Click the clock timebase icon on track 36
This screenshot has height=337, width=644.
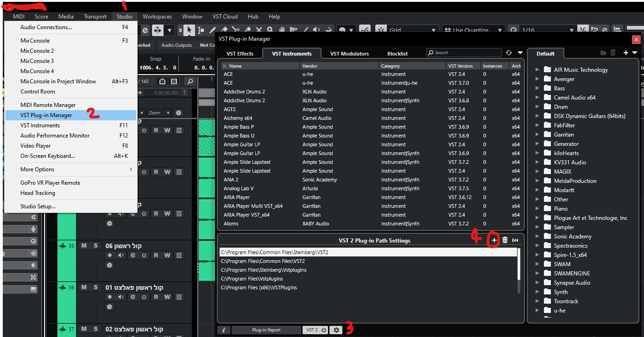110,307
